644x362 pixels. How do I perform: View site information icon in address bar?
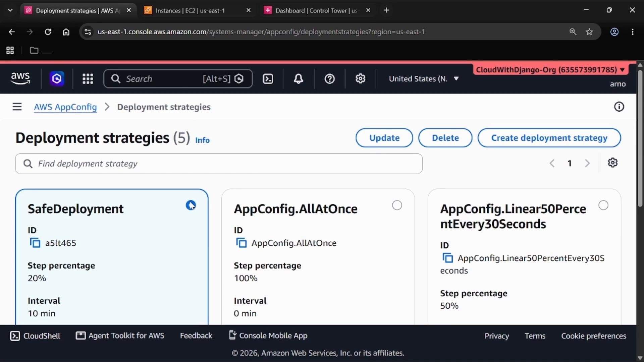(x=88, y=32)
